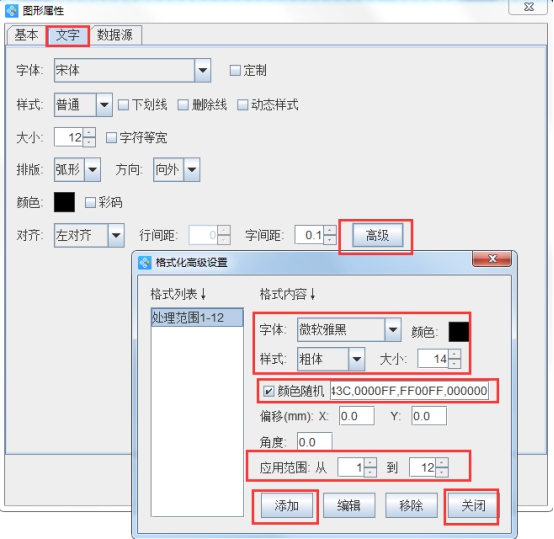Click the 关闭 button
554x539 pixels.
tap(473, 505)
